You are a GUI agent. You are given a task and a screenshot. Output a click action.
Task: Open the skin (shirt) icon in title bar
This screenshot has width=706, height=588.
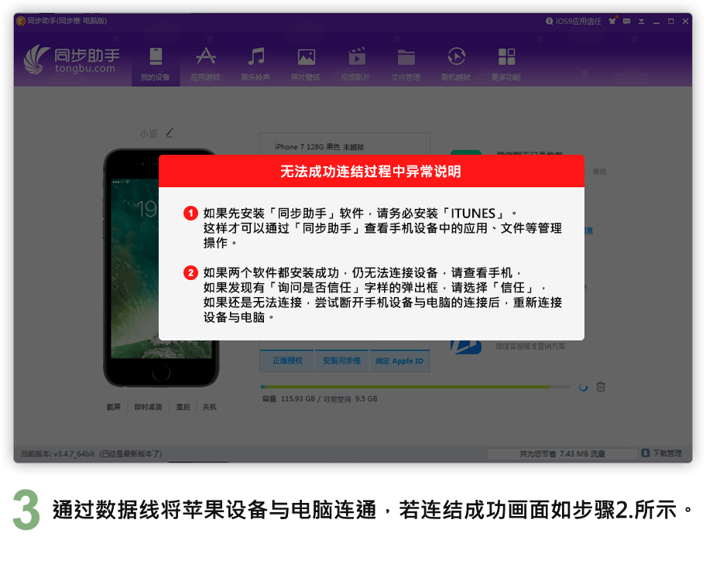[x=613, y=22]
